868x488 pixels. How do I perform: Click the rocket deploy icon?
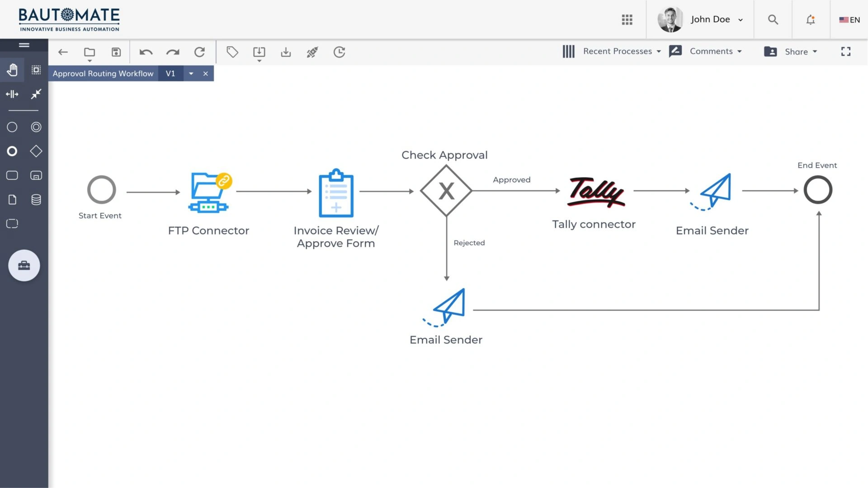[x=312, y=52]
